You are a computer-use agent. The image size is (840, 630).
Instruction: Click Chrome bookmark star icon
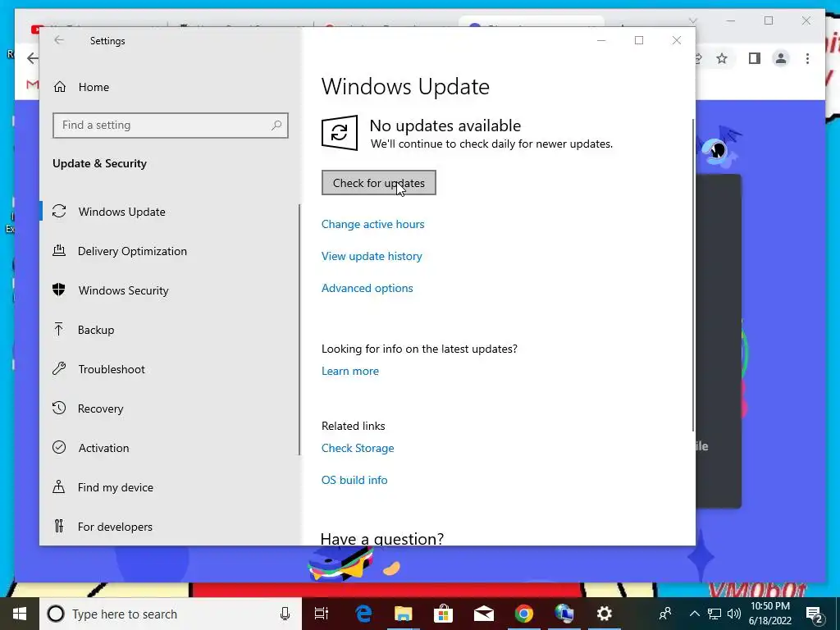[x=722, y=58]
